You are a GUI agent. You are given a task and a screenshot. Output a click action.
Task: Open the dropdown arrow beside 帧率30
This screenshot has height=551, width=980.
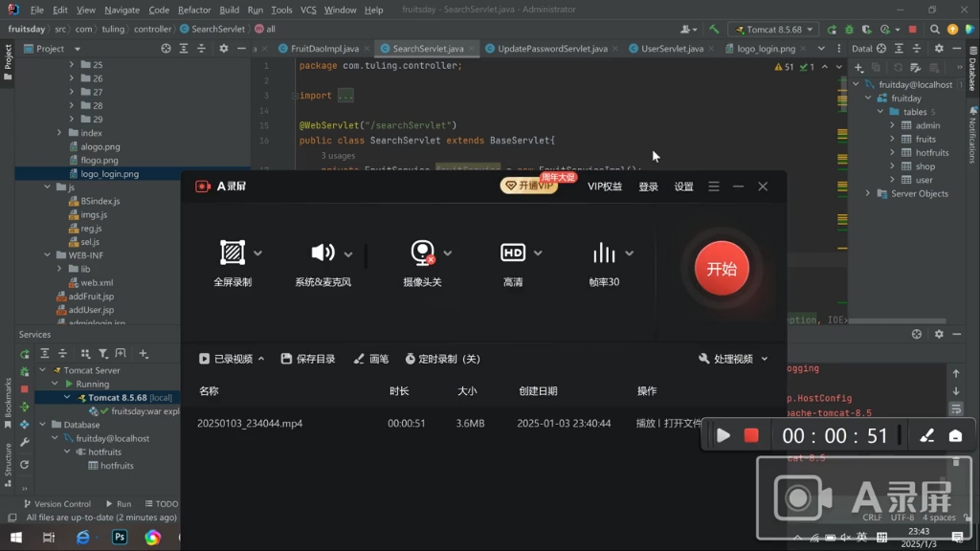point(629,253)
